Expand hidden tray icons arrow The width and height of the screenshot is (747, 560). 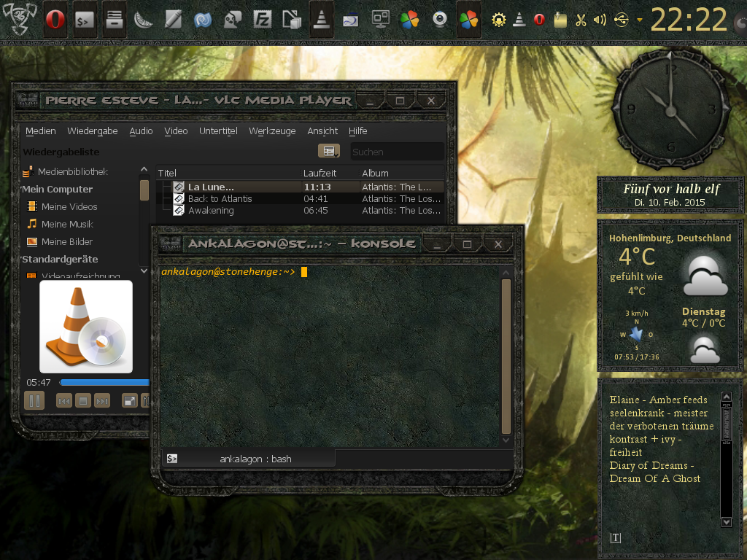click(x=640, y=20)
